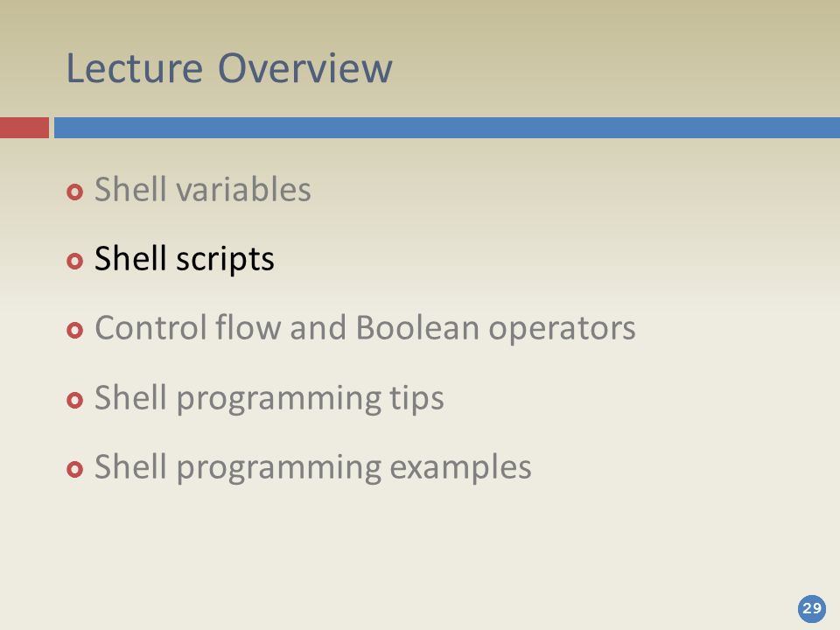Select the Shell variables text
Image resolution: width=840 pixels, height=630 pixels.
202,189
